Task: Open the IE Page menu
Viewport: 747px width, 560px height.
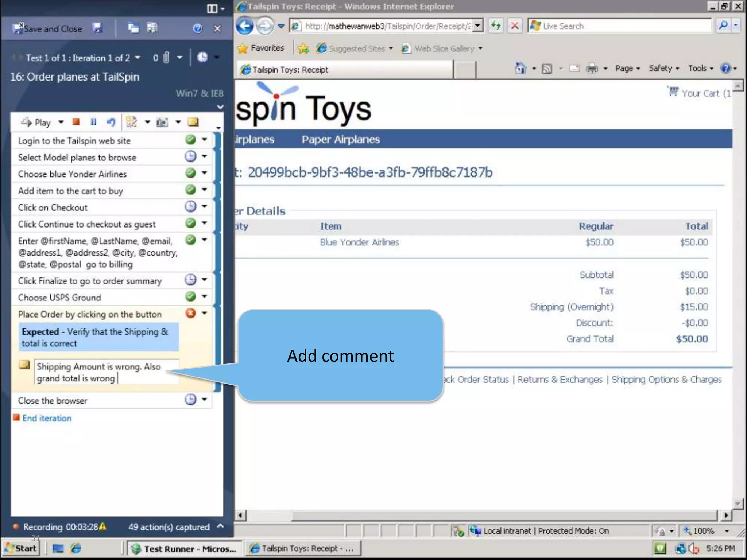Action: (627, 68)
